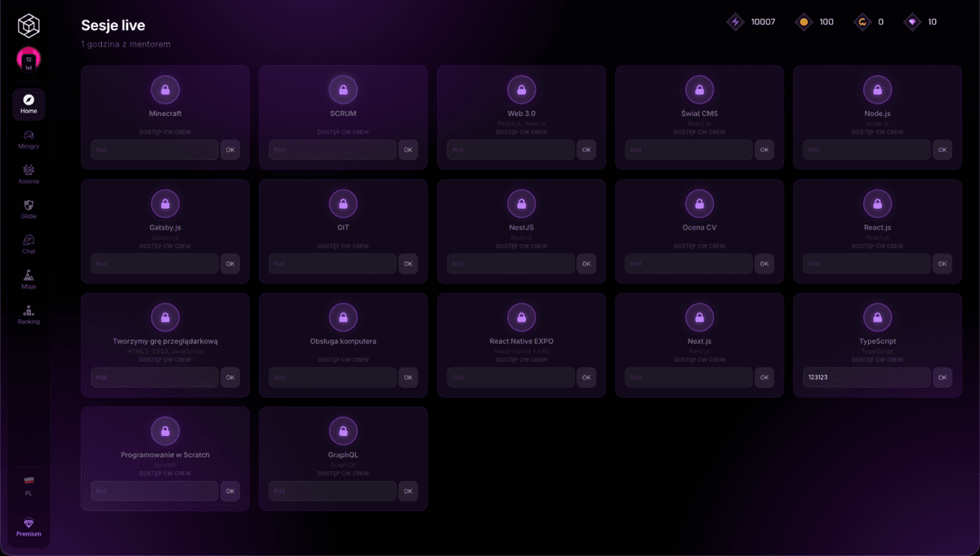
Task: Click the lock icon on the GraphQL card
Action: (x=343, y=430)
